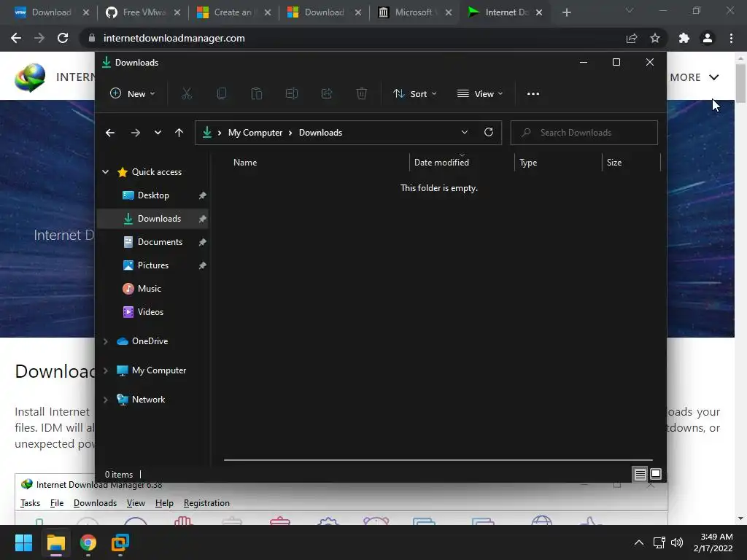Expand the OneDrive tree node

106,341
